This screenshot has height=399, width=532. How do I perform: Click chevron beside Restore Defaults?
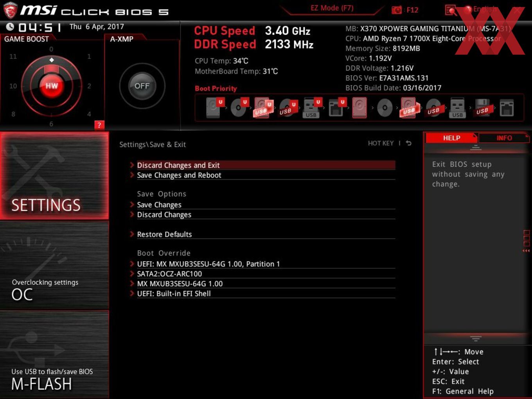[x=132, y=234]
